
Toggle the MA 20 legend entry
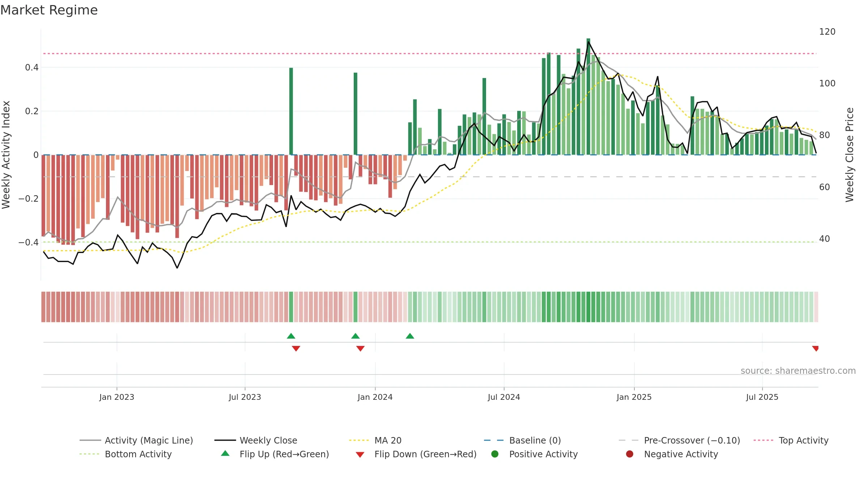click(x=375, y=440)
